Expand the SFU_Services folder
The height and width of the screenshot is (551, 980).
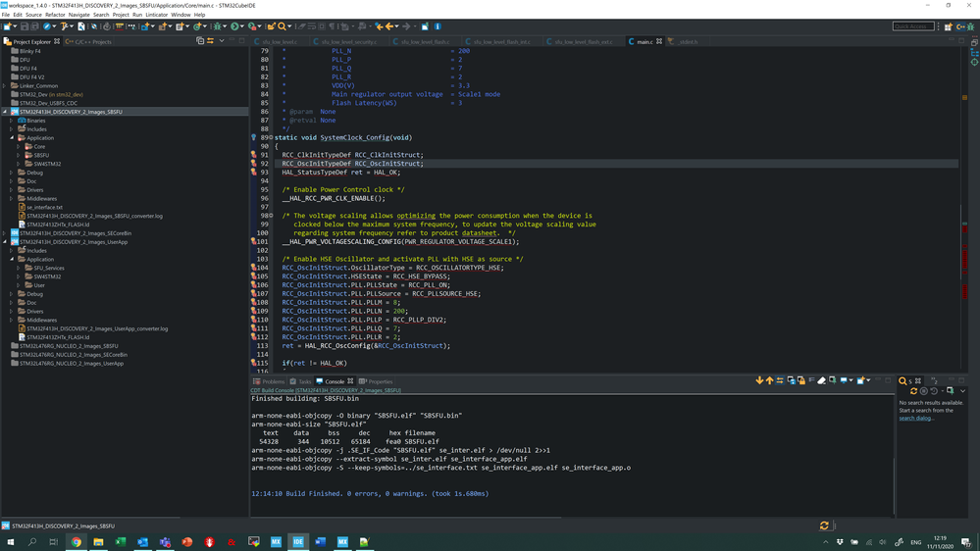point(19,268)
